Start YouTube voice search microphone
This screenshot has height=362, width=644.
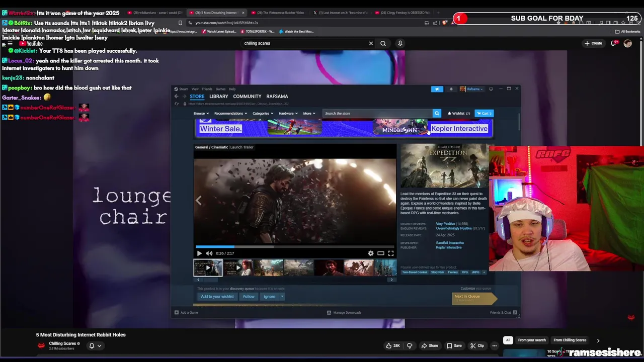400,43
